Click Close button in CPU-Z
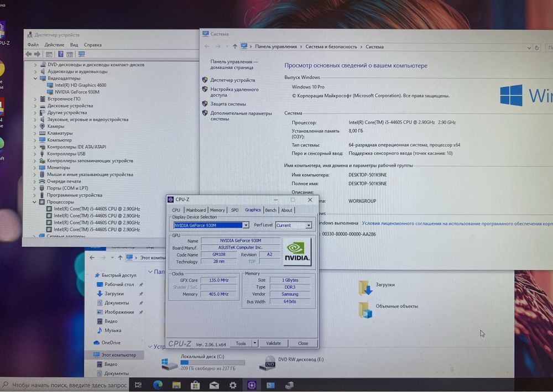The height and width of the screenshot is (392, 553). pos(303,343)
